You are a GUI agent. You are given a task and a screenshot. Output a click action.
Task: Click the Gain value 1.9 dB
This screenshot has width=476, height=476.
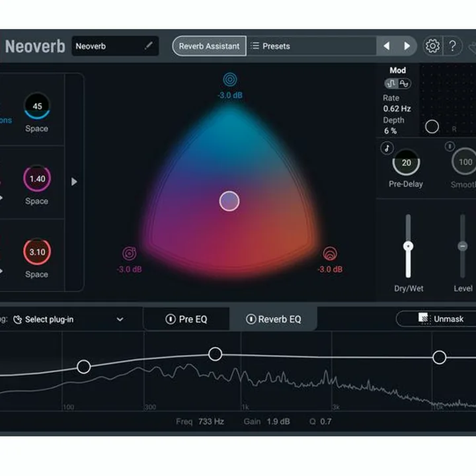(x=278, y=421)
